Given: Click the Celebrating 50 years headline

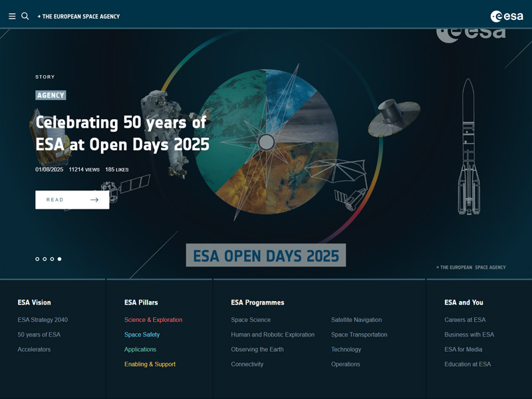Looking at the screenshot, I should click(121, 132).
